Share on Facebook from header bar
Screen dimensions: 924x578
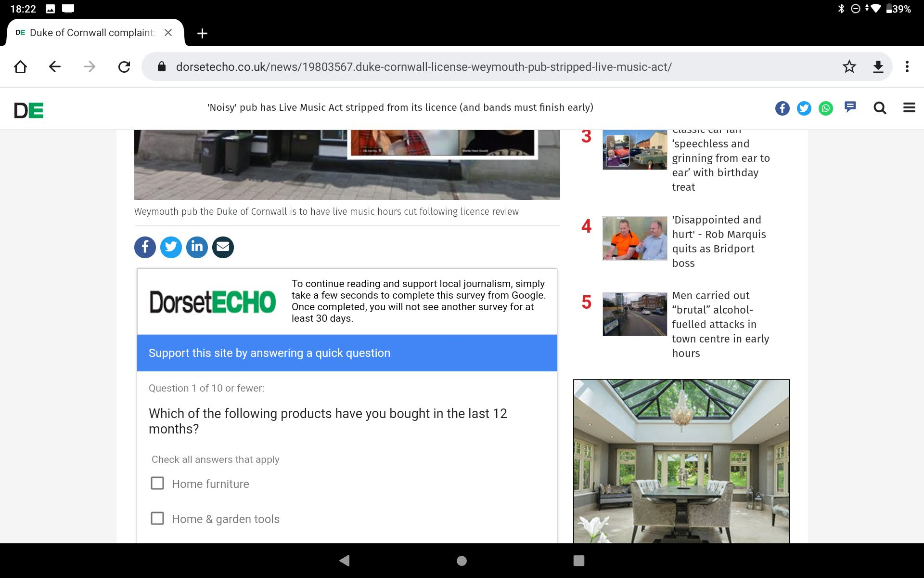pyautogui.click(x=782, y=108)
